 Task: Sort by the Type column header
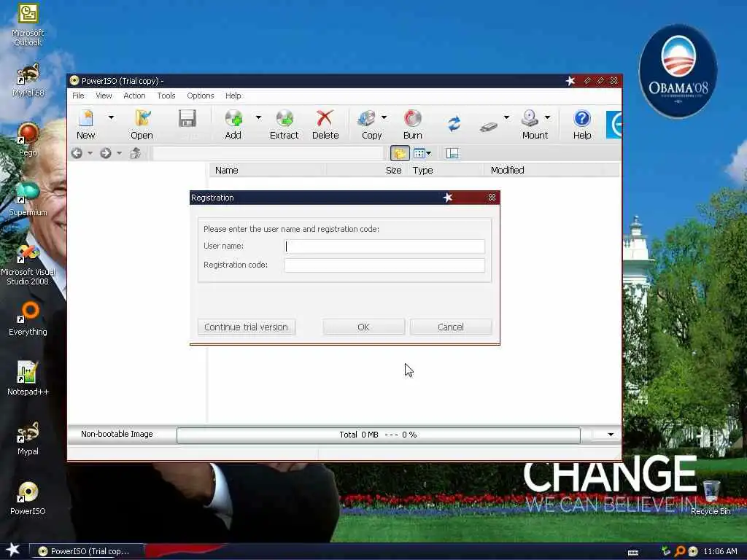click(x=446, y=171)
